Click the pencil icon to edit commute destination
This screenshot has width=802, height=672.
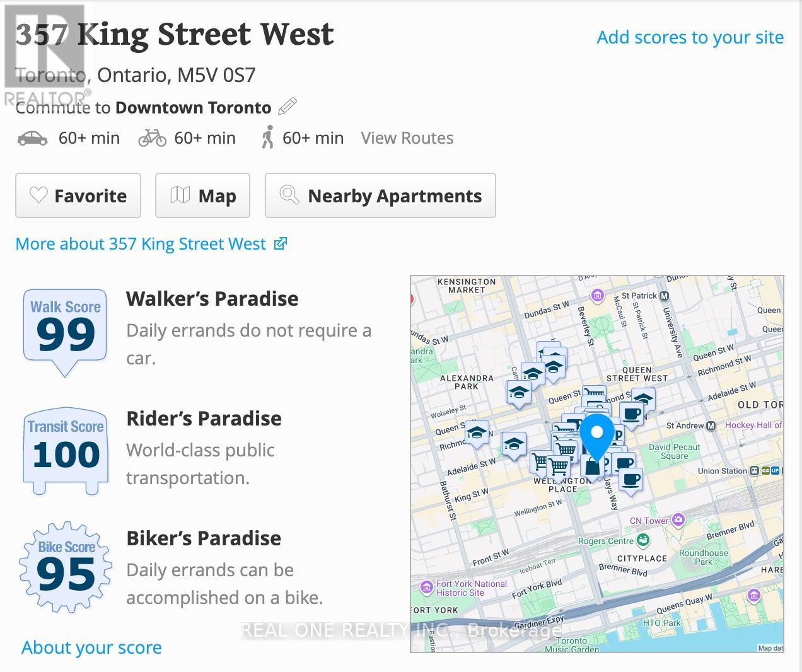[x=287, y=107]
